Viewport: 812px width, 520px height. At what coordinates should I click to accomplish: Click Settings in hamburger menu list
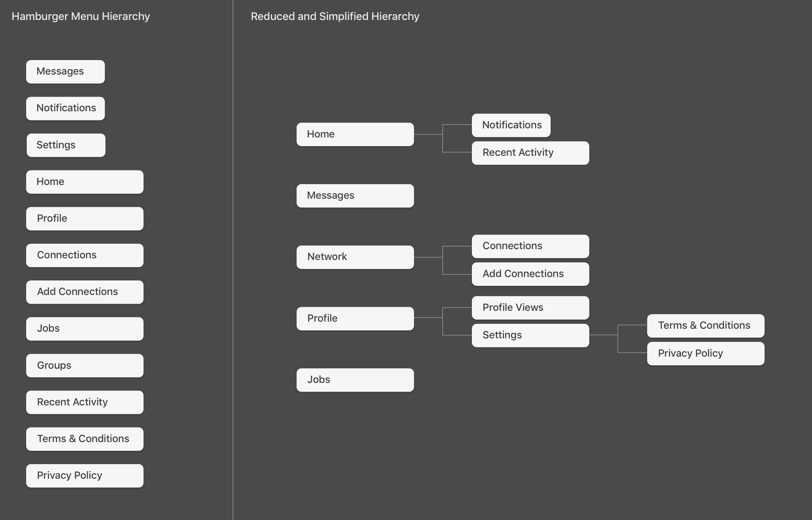[x=66, y=144]
